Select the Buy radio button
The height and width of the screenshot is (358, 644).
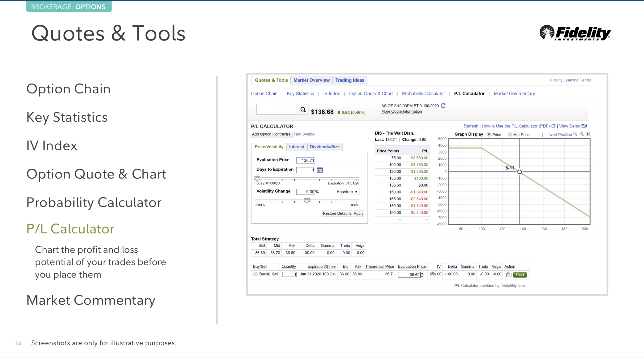[255, 274]
